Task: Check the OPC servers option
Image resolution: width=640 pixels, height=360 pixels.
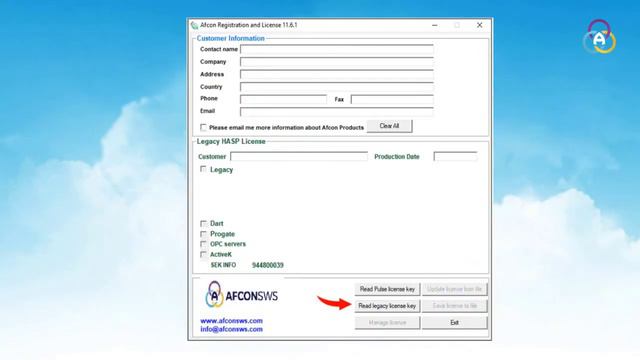Action: point(203,244)
